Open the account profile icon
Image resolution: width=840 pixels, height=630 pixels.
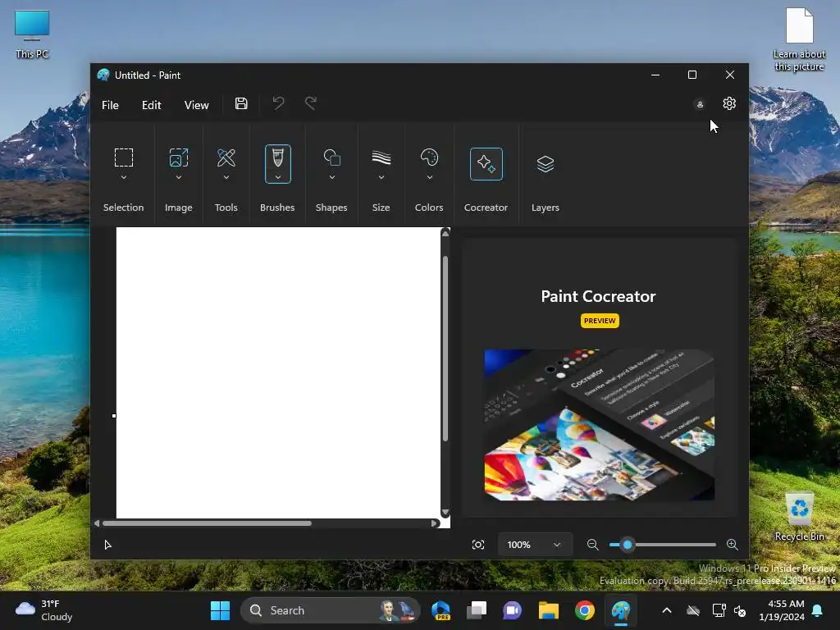click(x=700, y=104)
